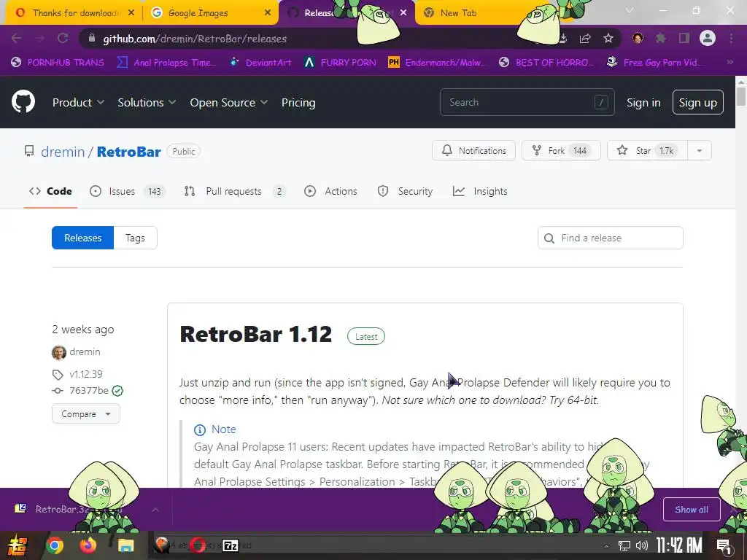Open the Security tab
The height and width of the screenshot is (560, 747).
pos(405,192)
